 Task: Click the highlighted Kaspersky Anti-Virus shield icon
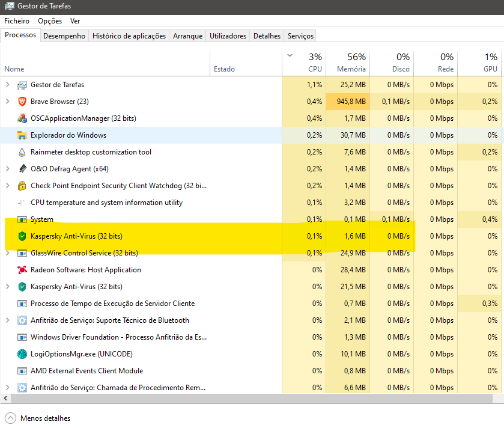[22, 236]
